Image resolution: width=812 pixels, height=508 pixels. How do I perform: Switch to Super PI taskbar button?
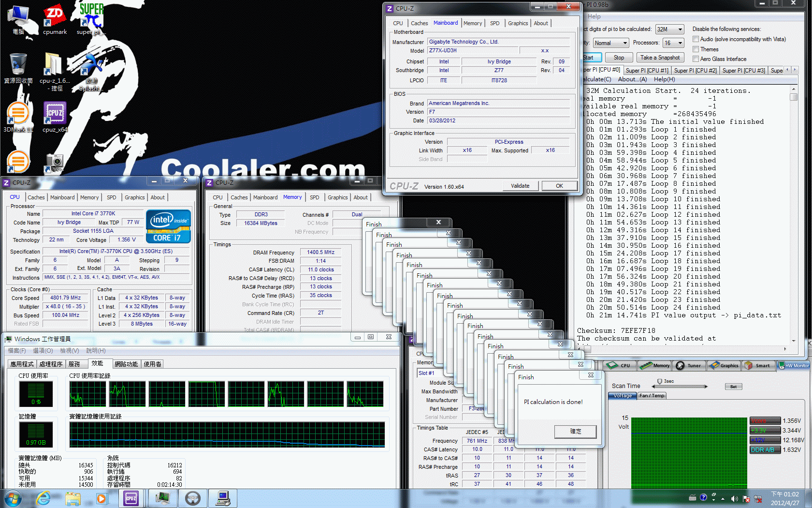click(223, 498)
